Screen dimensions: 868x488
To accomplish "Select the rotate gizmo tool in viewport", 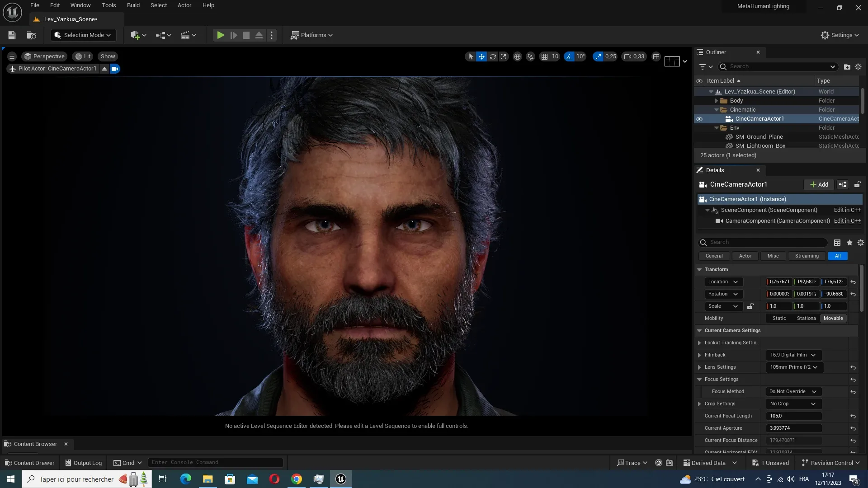I will [x=493, y=56].
